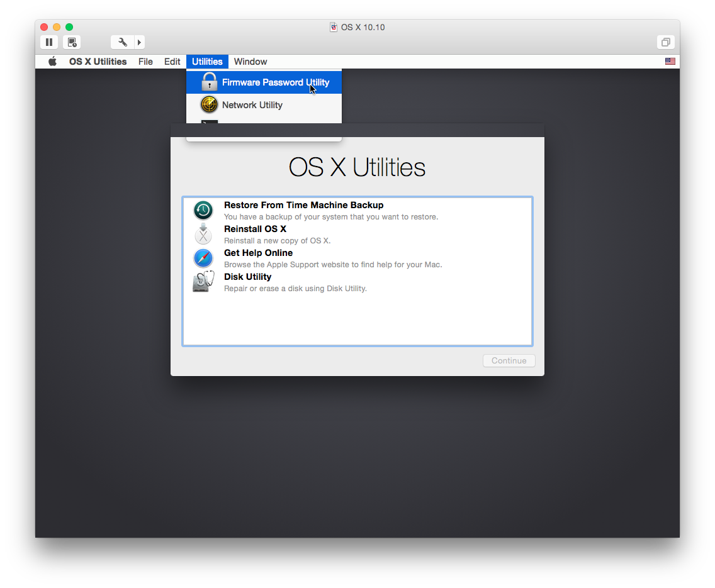Close the open Utilities menu
The width and height of the screenshot is (715, 588).
click(x=207, y=62)
